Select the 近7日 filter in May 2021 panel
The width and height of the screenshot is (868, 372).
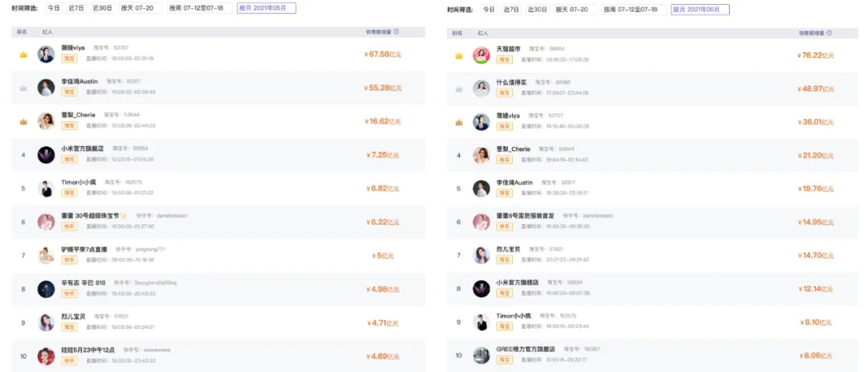point(76,8)
